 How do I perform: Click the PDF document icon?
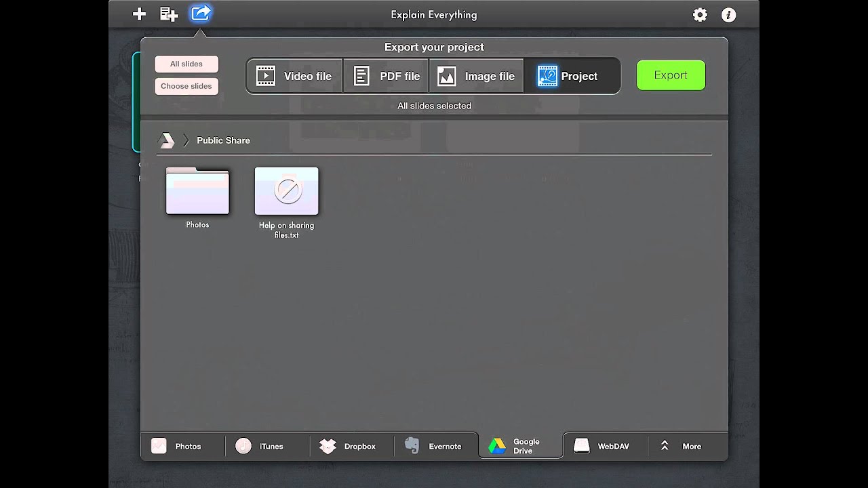click(362, 76)
